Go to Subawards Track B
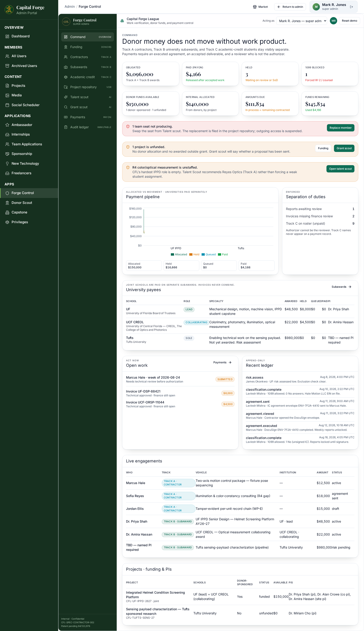Viewport: 364px width, 631px height. click(88, 67)
